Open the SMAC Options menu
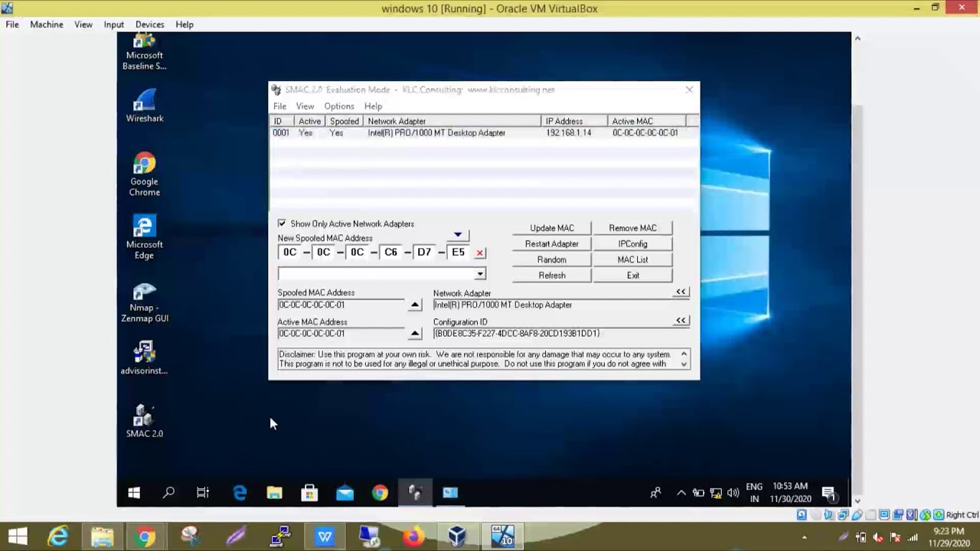This screenshot has height=551, width=980. (x=339, y=106)
